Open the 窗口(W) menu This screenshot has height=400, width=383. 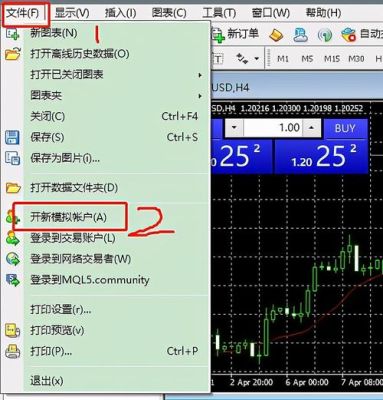271,13
